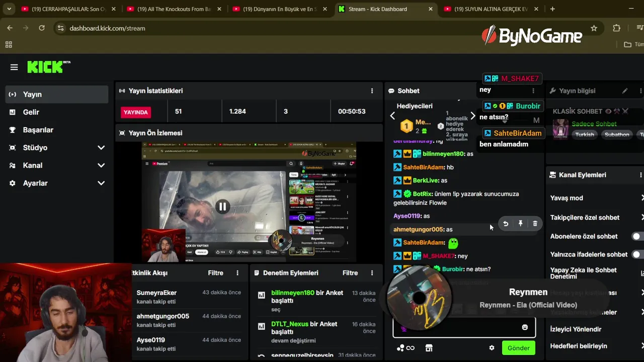Open Etkinlik Akışı three-dot menu
Screen dimensions: 644x362
click(x=237, y=273)
